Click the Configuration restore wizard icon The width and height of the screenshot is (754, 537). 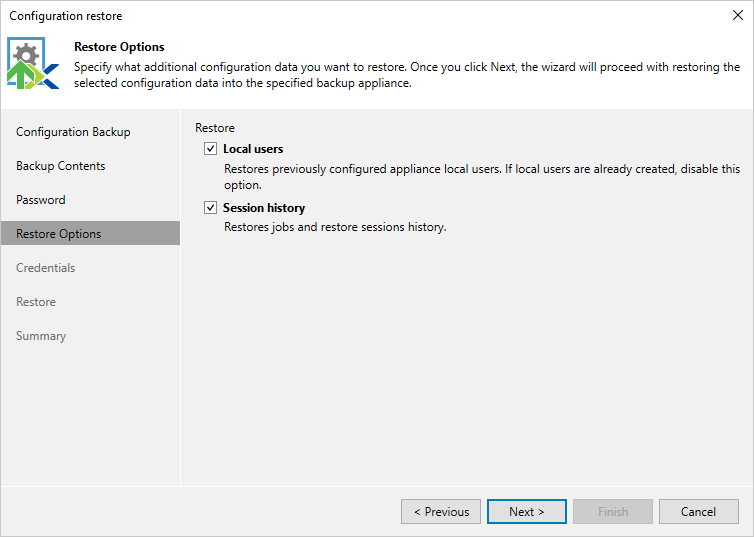point(33,63)
